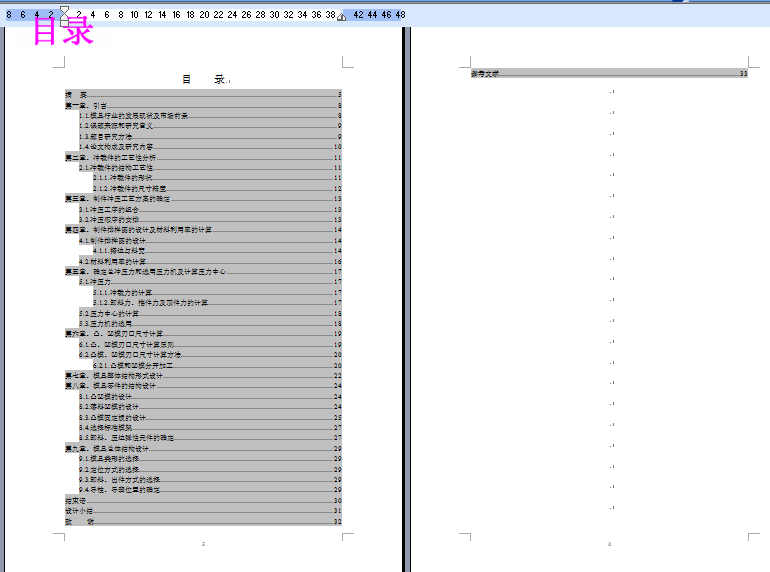Open contents entry 5.1.1
The height and width of the screenshot is (572, 770).
(x=217, y=293)
